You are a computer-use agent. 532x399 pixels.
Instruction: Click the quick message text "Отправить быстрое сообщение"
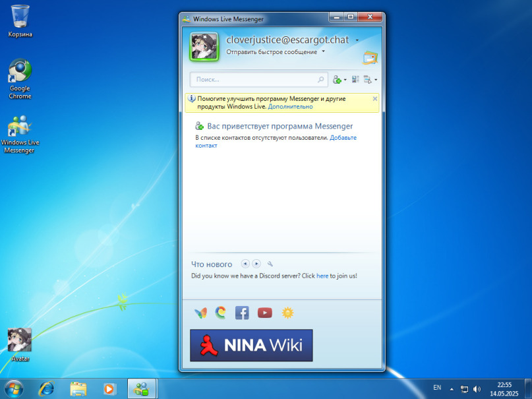pyautogui.click(x=272, y=52)
